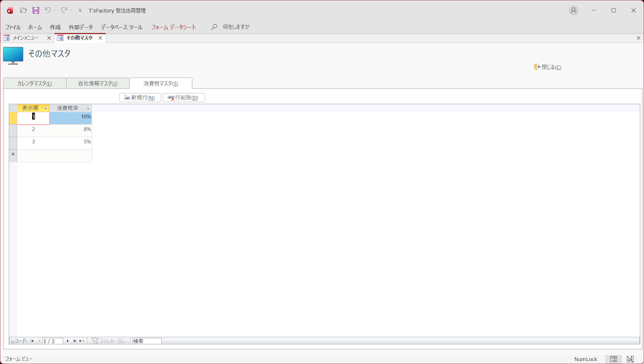Click the Open folder icon in title bar

[23, 11]
